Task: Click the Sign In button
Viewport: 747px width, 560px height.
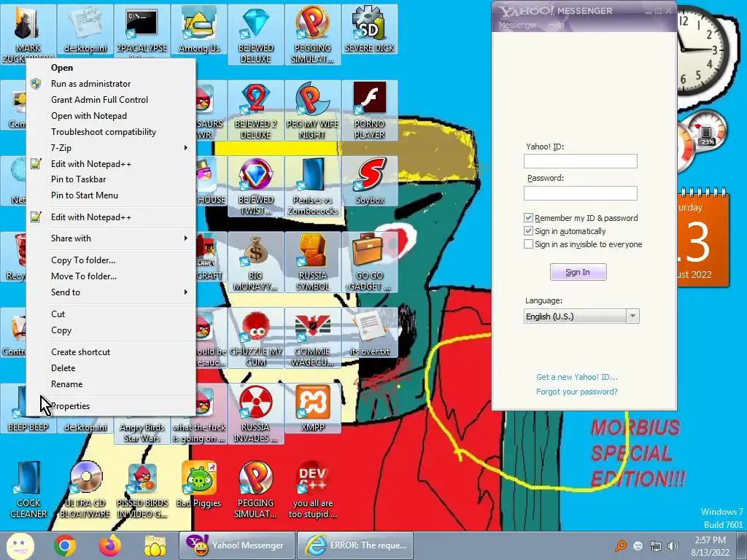Action: coord(578,272)
